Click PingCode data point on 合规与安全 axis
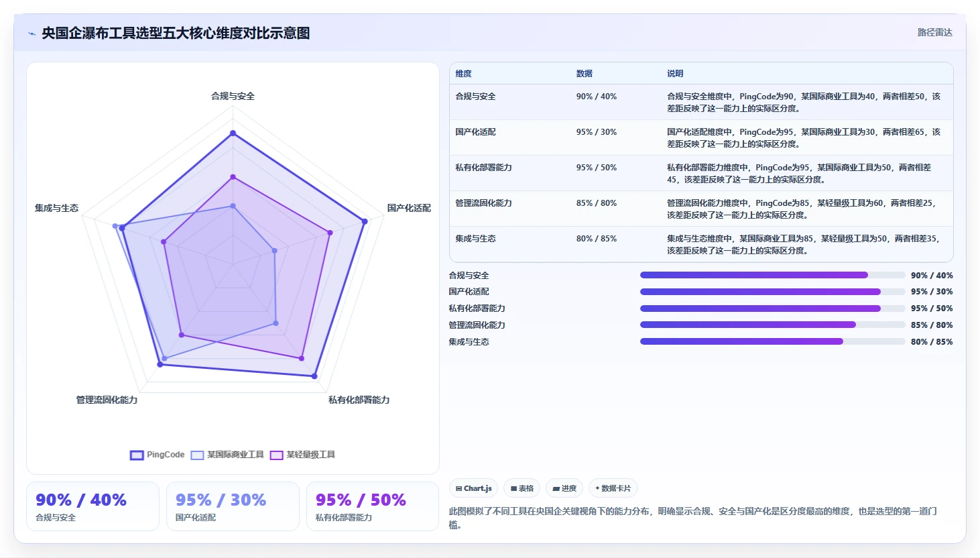The image size is (980, 558). pyautogui.click(x=233, y=133)
